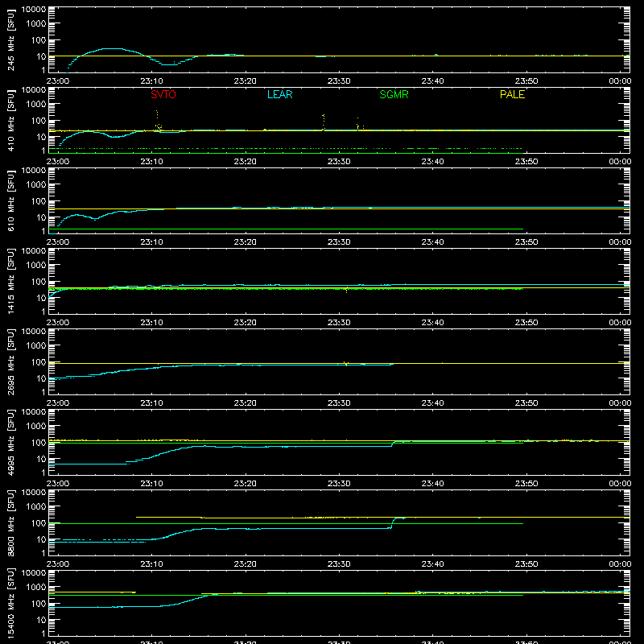
Task: Select the '610 MHz [SFU]' axis label
Action: [x=11, y=200]
